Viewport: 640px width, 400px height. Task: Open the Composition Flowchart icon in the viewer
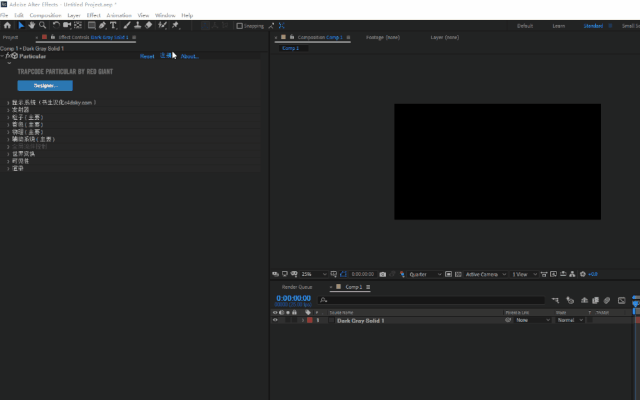click(x=572, y=274)
